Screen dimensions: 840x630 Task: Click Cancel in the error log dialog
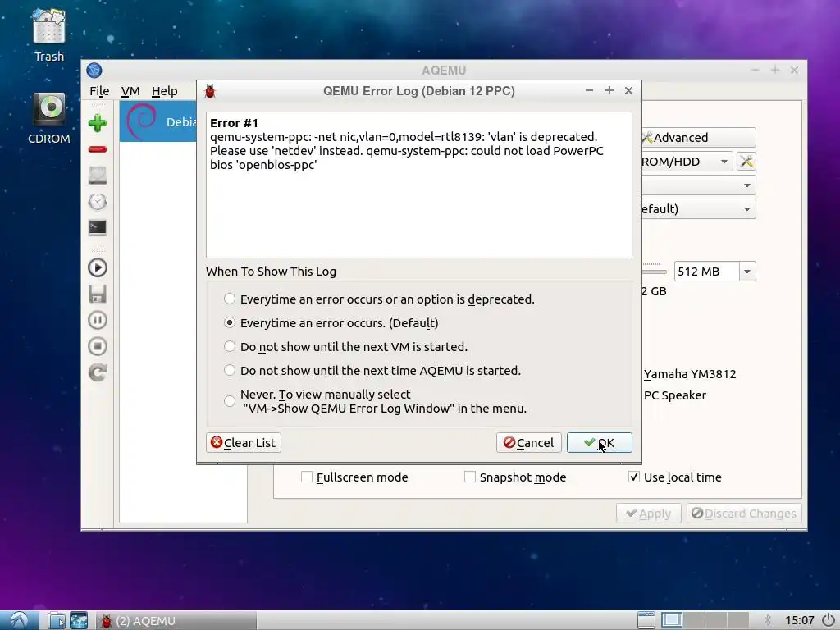point(529,442)
